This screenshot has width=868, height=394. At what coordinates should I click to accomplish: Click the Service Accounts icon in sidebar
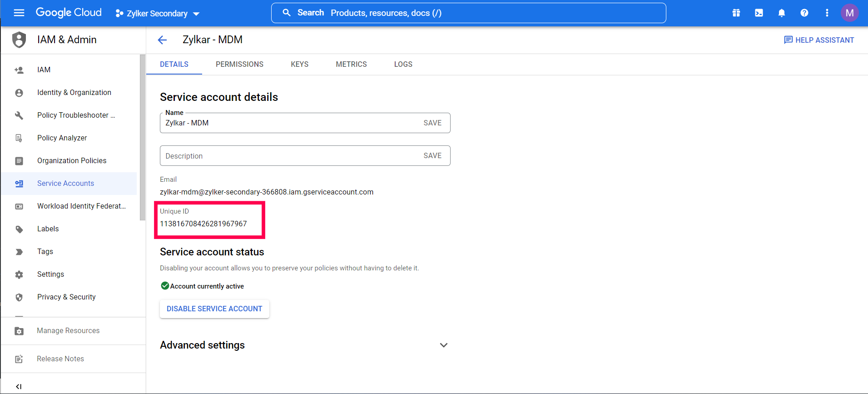(19, 184)
